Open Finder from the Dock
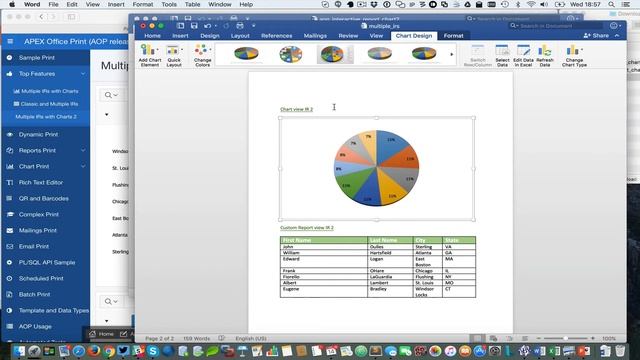The image size is (640, 360). pyautogui.click(x=19, y=351)
